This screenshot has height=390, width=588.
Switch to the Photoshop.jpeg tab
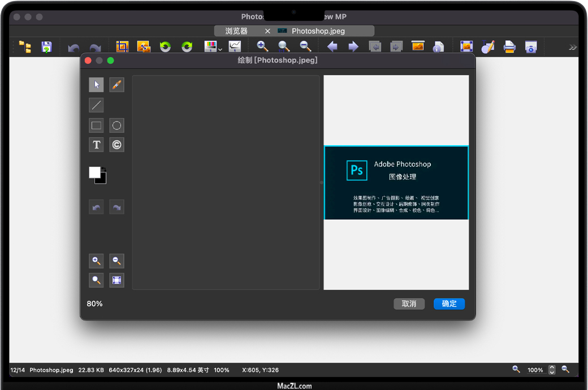[318, 31]
